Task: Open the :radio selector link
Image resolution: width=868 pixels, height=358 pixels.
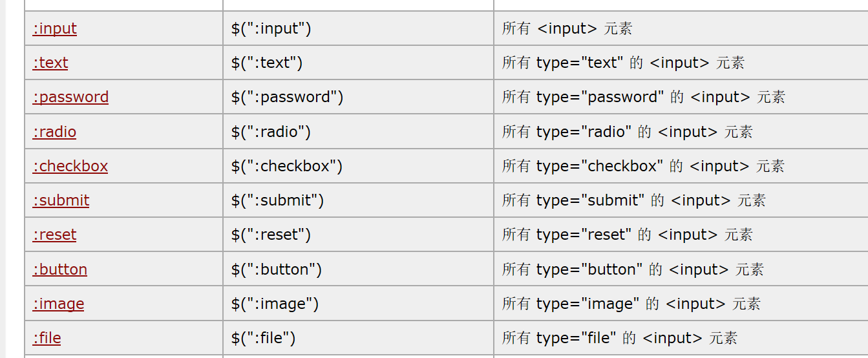Action: click(x=54, y=132)
